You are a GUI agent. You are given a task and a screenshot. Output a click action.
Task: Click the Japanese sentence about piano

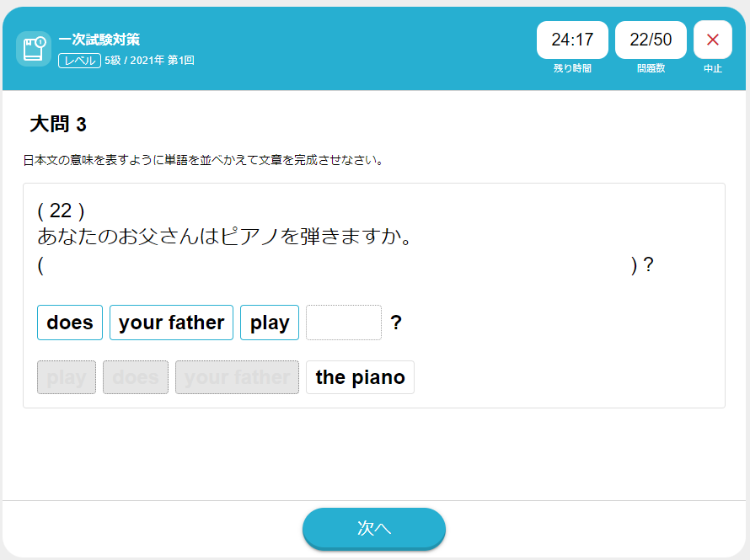pyautogui.click(x=224, y=237)
